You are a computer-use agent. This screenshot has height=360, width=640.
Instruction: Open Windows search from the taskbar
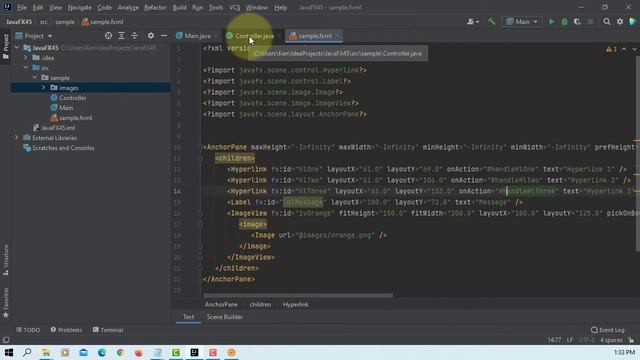click(27, 352)
